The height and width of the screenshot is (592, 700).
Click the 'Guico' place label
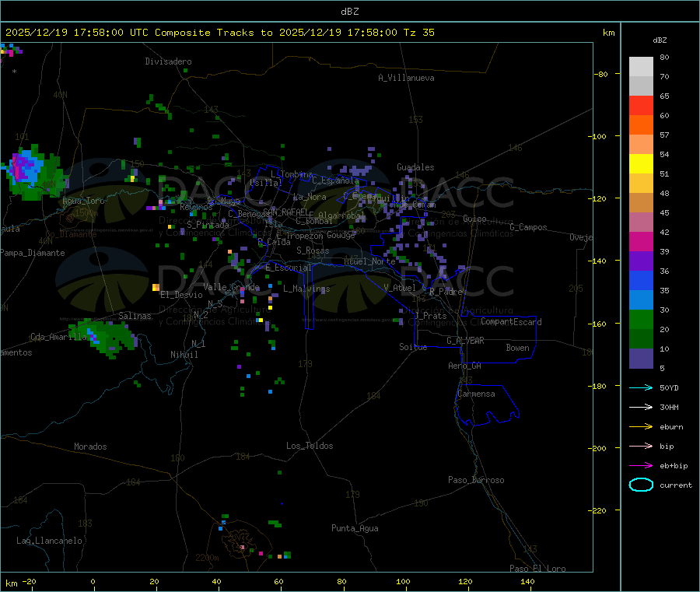[x=474, y=219]
